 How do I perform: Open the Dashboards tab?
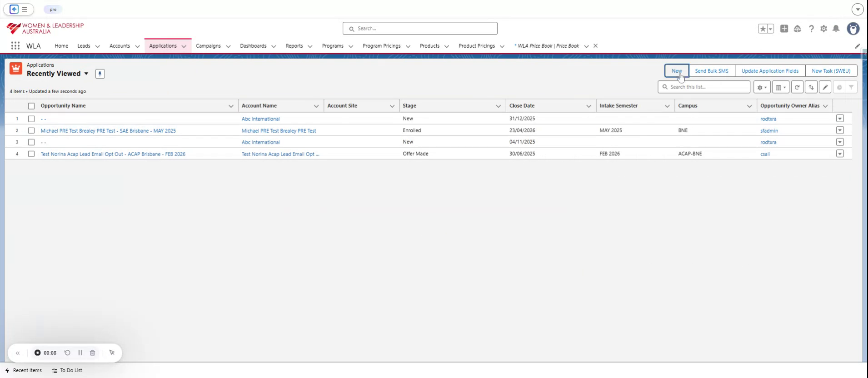(253, 46)
